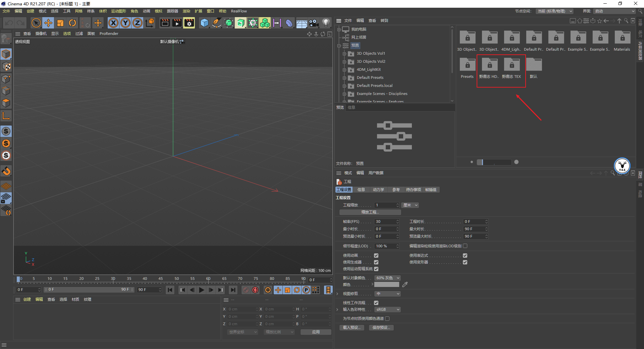Screen dimensions: 644x349
Task: Open the RealFlow menu
Action: pos(239,11)
